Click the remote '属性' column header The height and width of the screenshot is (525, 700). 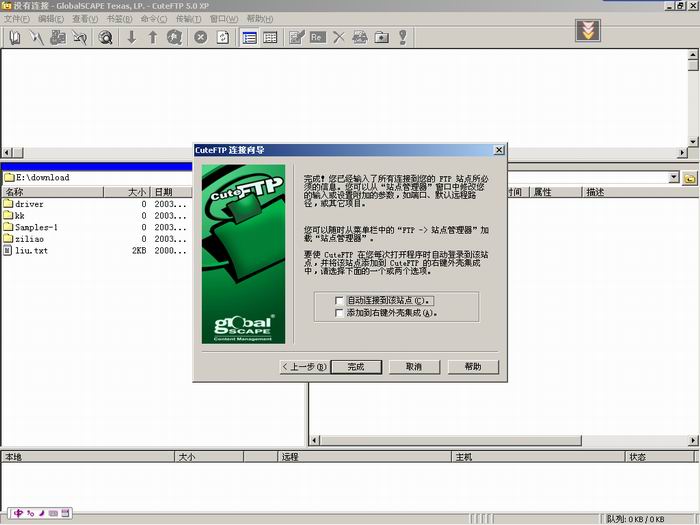point(556,192)
